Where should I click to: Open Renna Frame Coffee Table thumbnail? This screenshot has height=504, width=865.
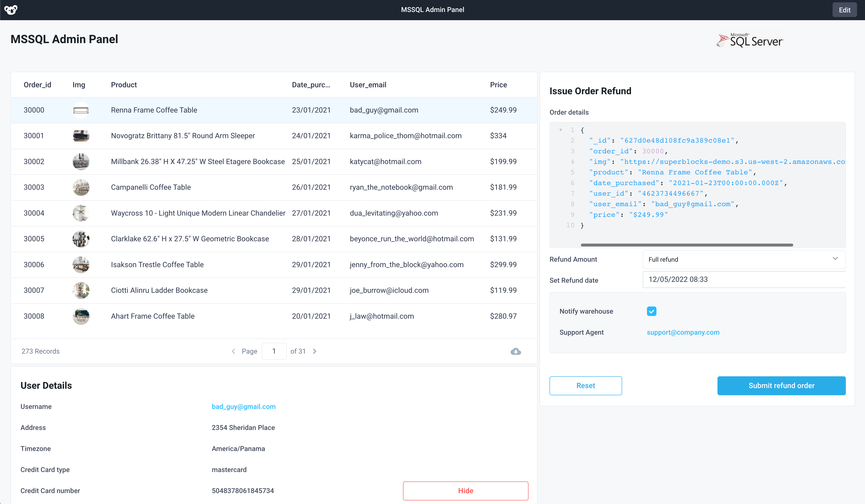pos(81,110)
